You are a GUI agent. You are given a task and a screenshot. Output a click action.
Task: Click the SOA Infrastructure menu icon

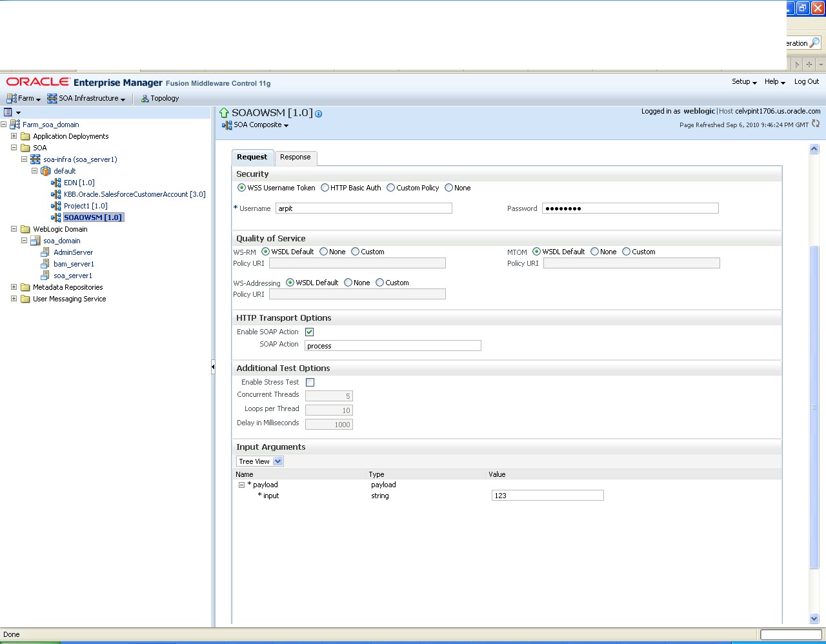(x=52, y=99)
